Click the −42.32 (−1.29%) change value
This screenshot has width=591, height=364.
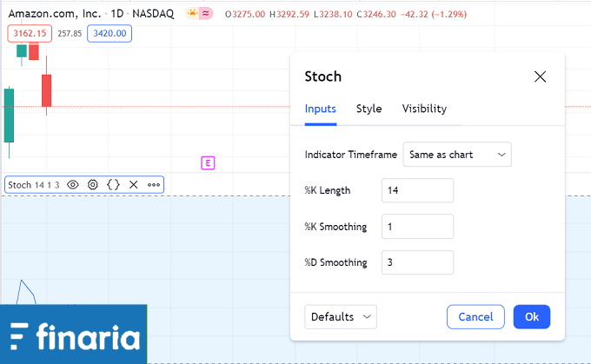434,14
